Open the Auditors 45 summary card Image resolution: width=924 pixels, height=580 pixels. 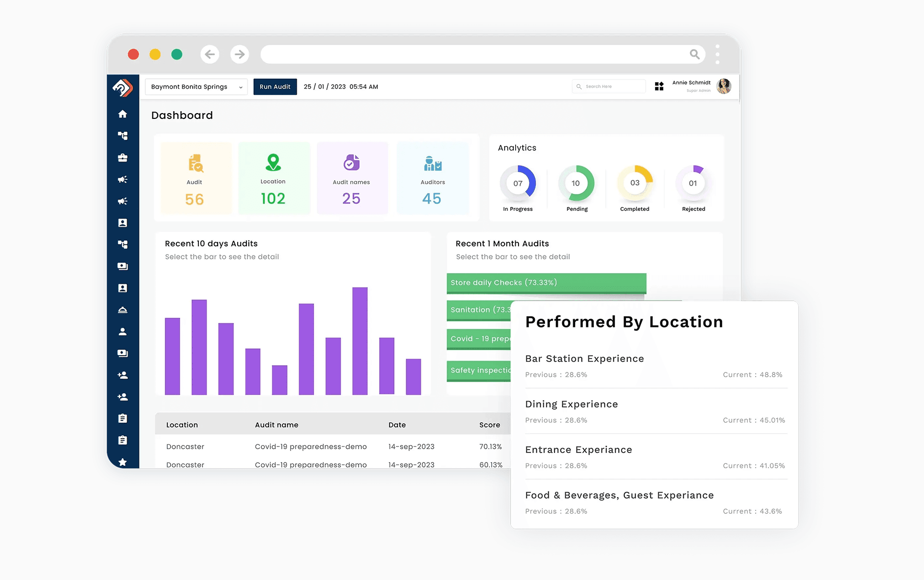click(432, 178)
